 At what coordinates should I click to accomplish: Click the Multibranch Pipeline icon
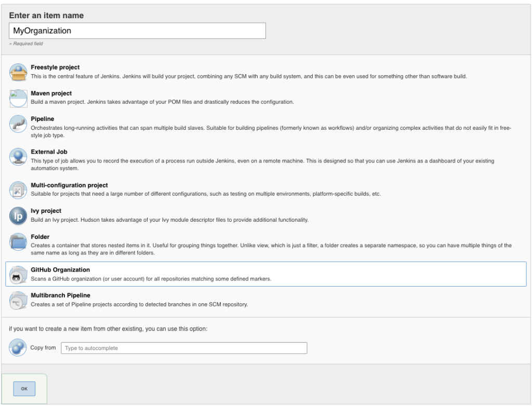[18, 300]
